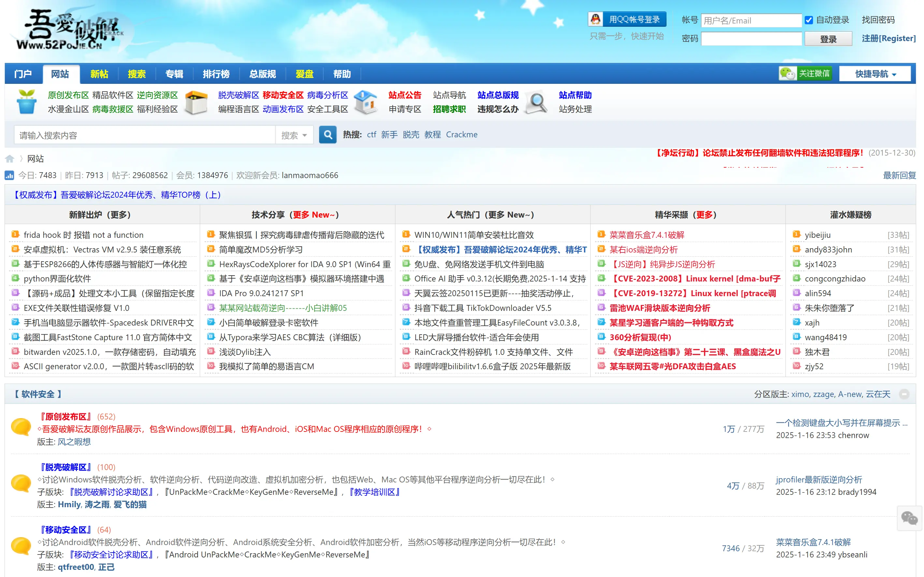Expand the 搜索 type dropdown beside the search box
Viewport: 924px width, 577px height.
pos(294,135)
